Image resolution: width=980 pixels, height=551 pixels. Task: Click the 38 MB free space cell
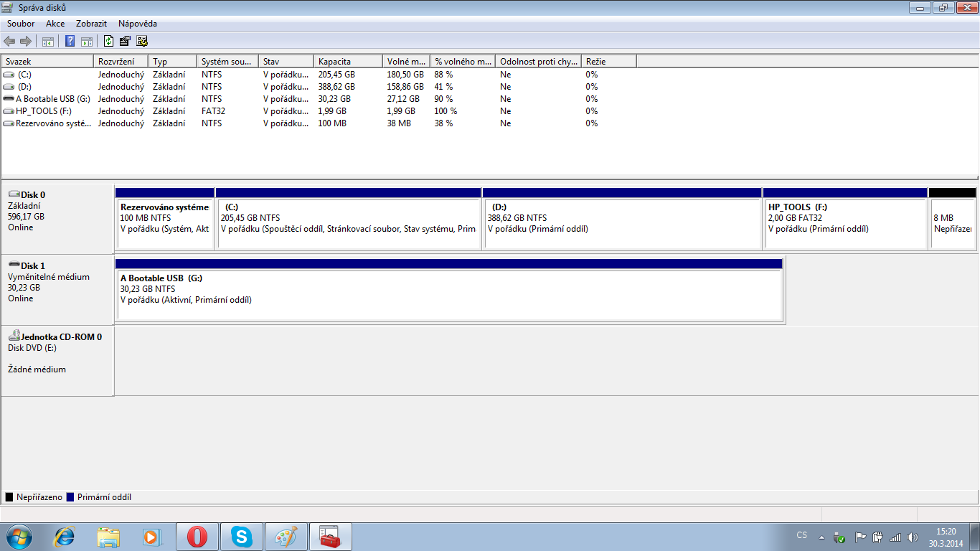click(399, 123)
